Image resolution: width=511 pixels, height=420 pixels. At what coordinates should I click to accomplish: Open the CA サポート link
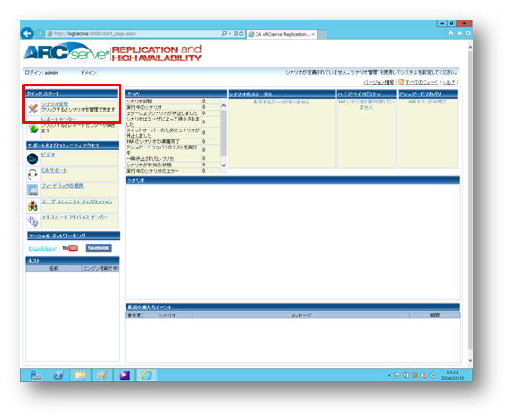pos(54,170)
